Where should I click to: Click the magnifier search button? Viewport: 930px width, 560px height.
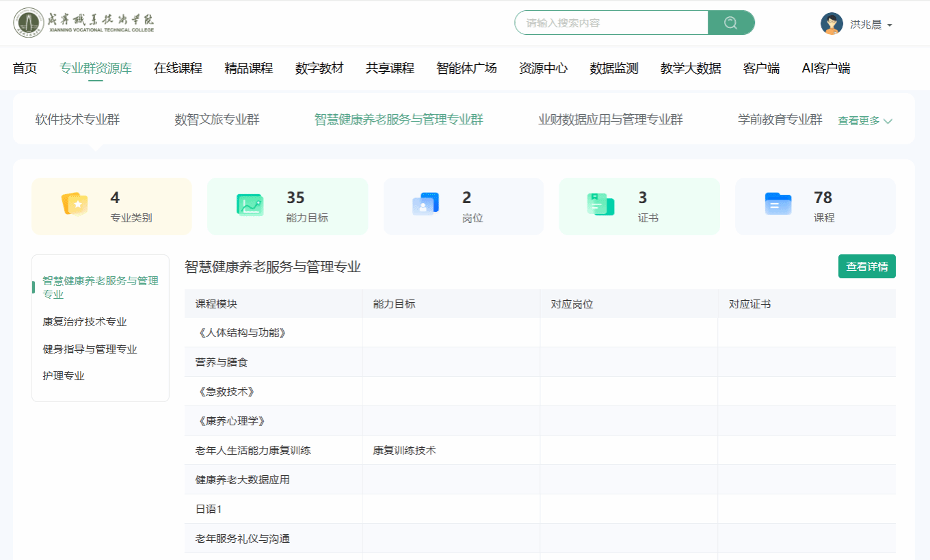click(x=730, y=23)
